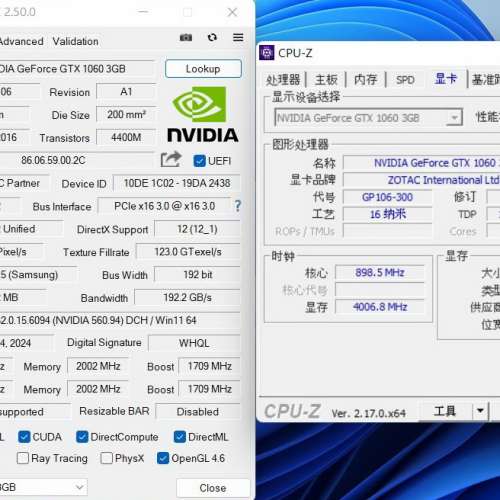The height and width of the screenshot is (500, 500).
Task: Open CPU-Z display device dropdown
Action: pos(368,118)
